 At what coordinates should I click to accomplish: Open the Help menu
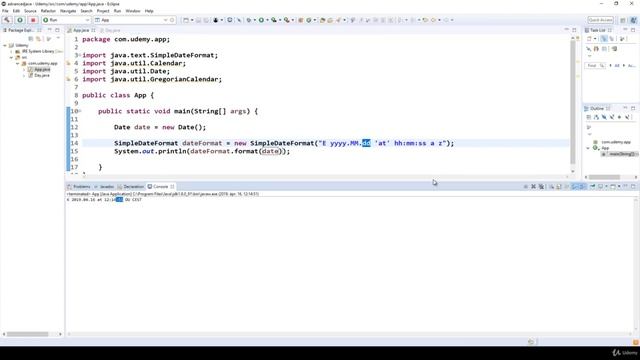click(x=149, y=11)
